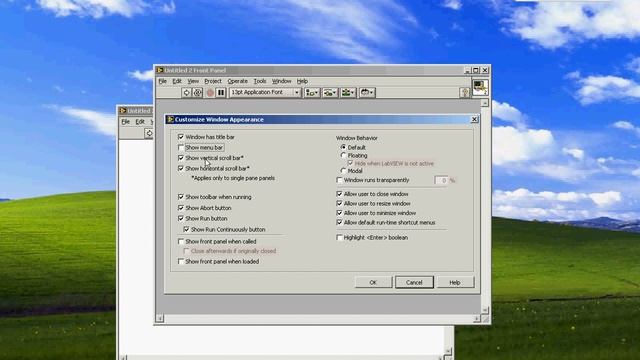Toggle Show Run Continuously button checkbox
The width and height of the screenshot is (640, 360).
pyautogui.click(x=186, y=229)
